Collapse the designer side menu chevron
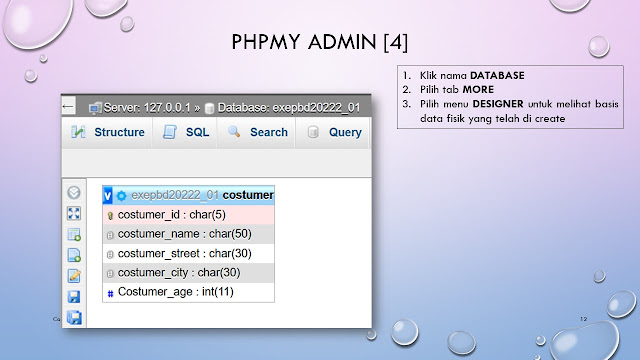 tap(74, 193)
